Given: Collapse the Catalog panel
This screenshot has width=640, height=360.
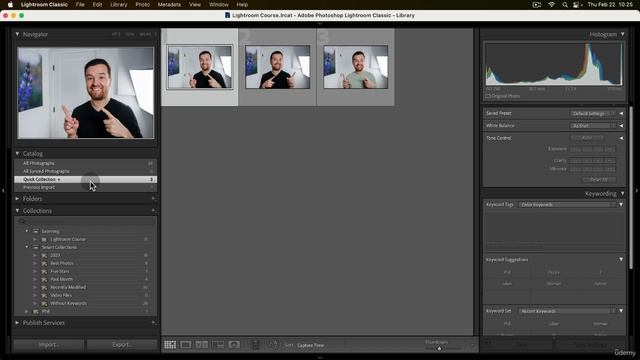Looking at the screenshot, I should (17, 153).
